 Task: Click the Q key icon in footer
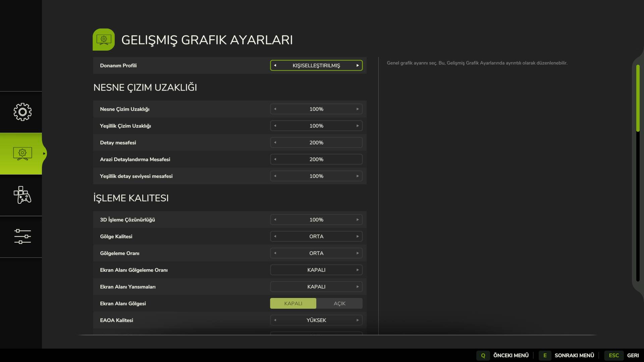(483, 355)
